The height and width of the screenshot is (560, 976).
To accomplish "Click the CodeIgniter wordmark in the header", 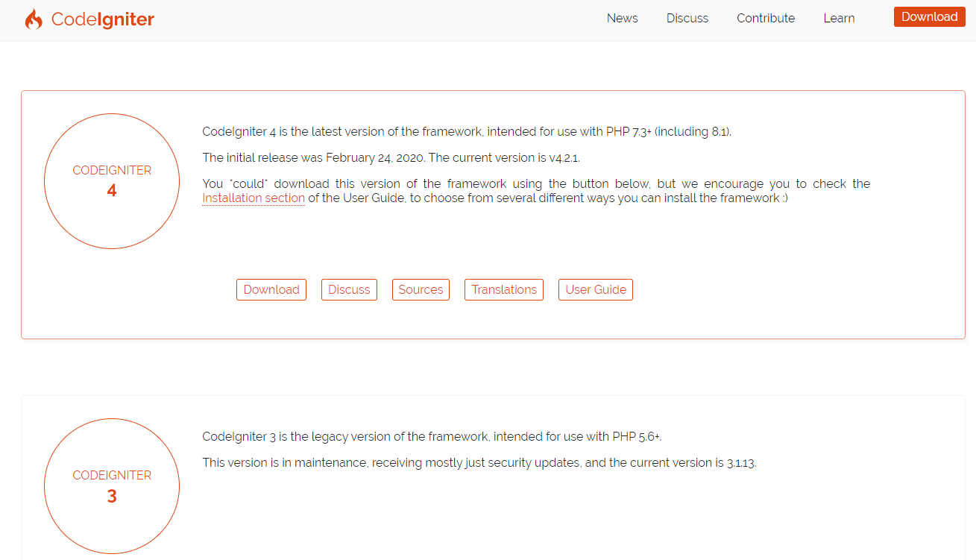I will coord(103,19).
